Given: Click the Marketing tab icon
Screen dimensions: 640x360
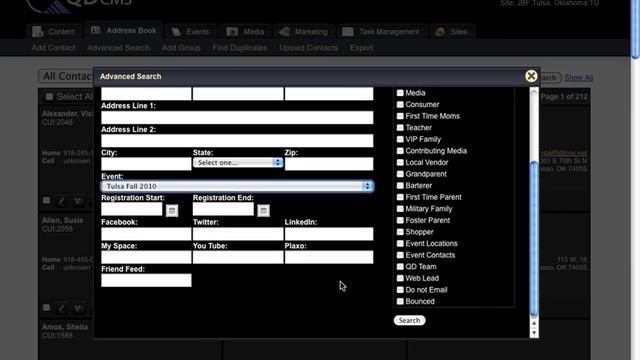Looking at the screenshot, I should tap(284, 32).
